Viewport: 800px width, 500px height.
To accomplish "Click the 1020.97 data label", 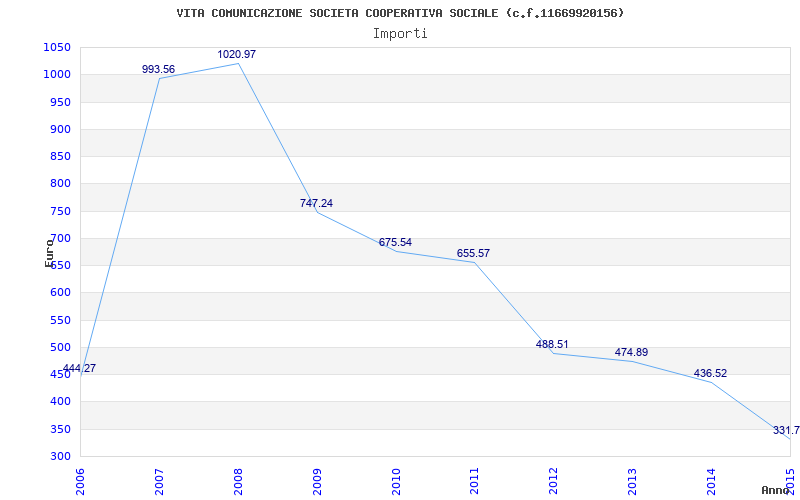I will 237,54.
